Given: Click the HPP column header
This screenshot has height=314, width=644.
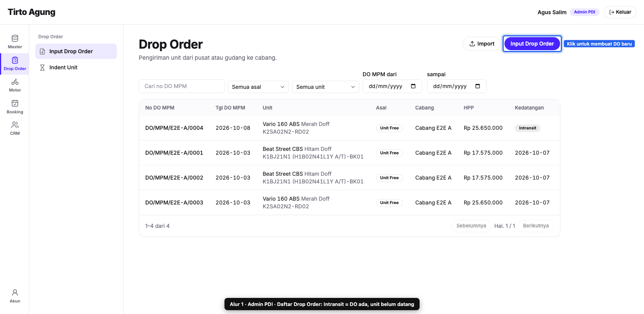Looking at the screenshot, I should [x=469, y=108].
